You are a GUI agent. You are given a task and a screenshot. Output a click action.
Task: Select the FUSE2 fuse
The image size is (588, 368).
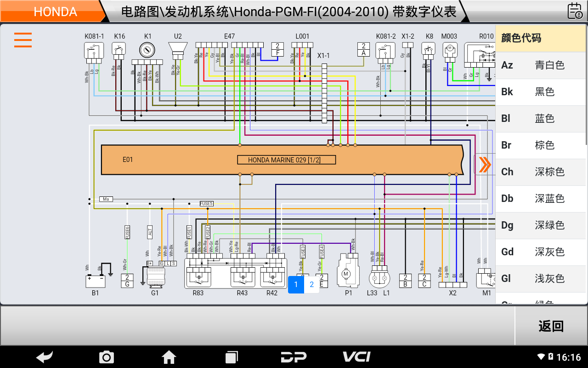click(208, 232)
